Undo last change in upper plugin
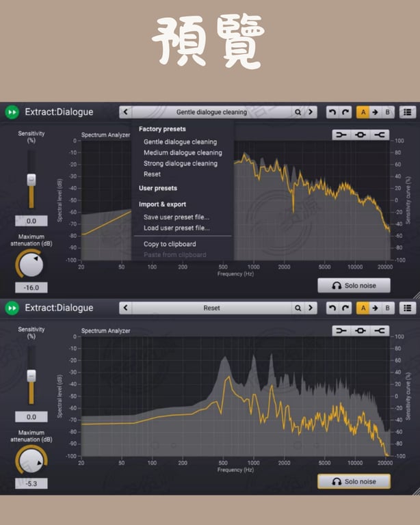This screenshot has height=525, width=420. [x=332, y=112]
